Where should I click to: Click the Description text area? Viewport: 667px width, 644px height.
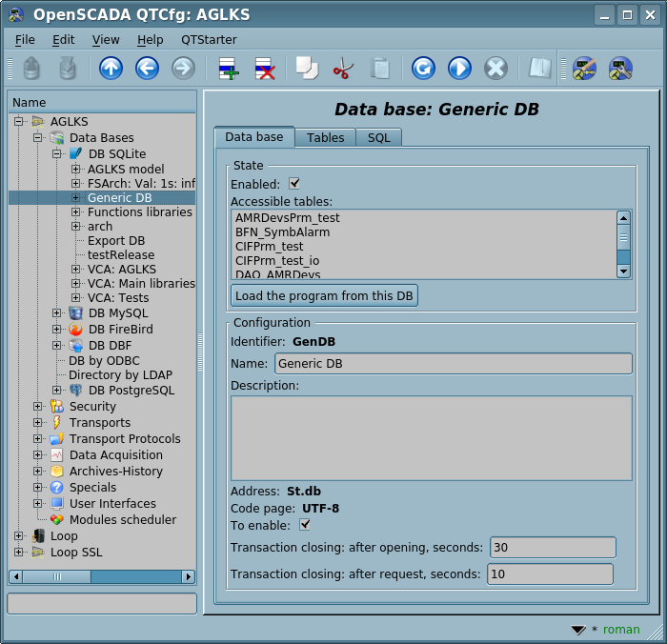point(432,438)
